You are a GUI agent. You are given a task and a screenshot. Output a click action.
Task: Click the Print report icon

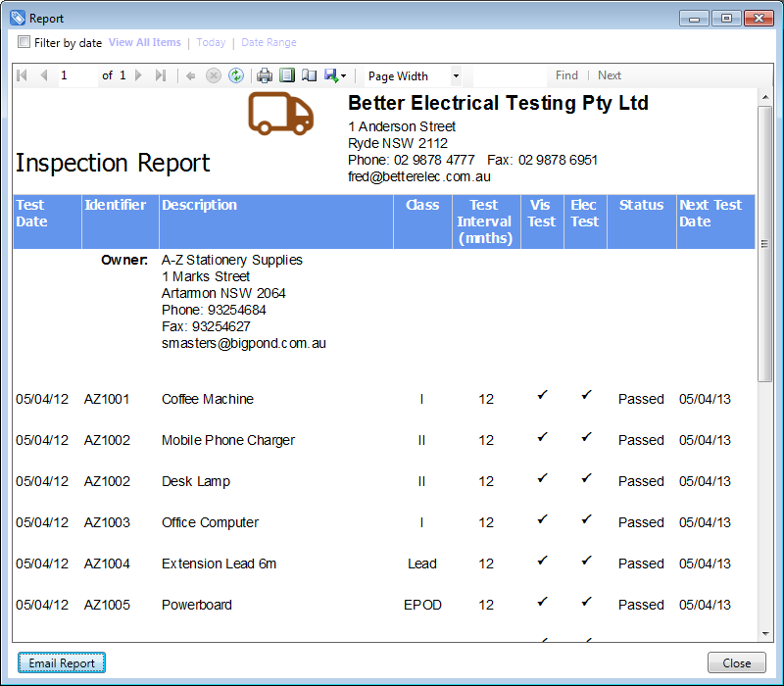coord(265,75)
